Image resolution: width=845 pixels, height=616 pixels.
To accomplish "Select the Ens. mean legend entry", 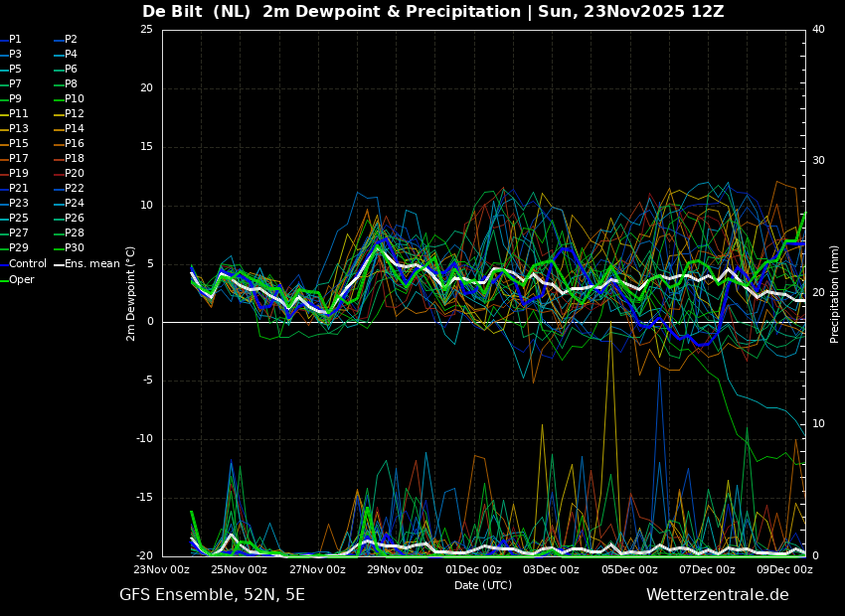I will pyautogui.click(x=86, y=264).
